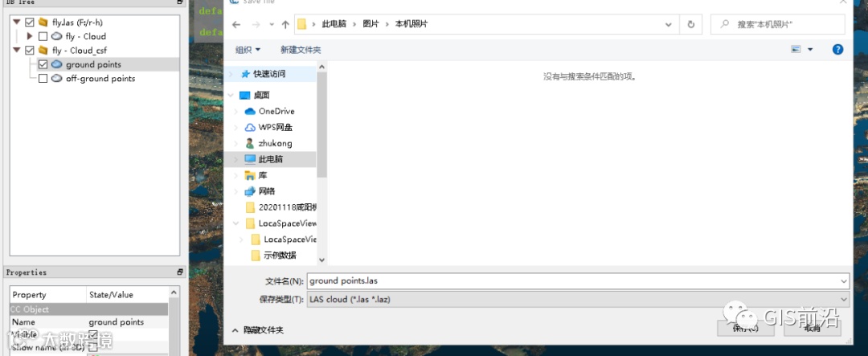Collapse the 桌面 tree expander
Viewport: 868px width, 356px height.
pos(231,96)
